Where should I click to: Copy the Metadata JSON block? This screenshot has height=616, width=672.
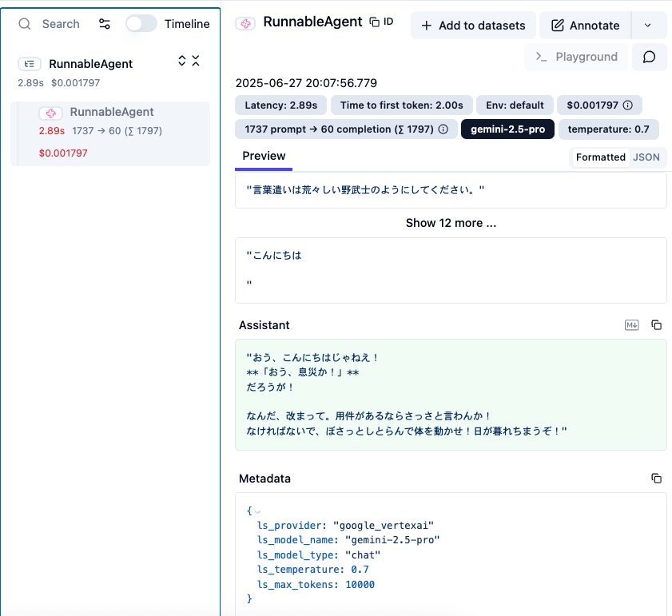[656, 479]
